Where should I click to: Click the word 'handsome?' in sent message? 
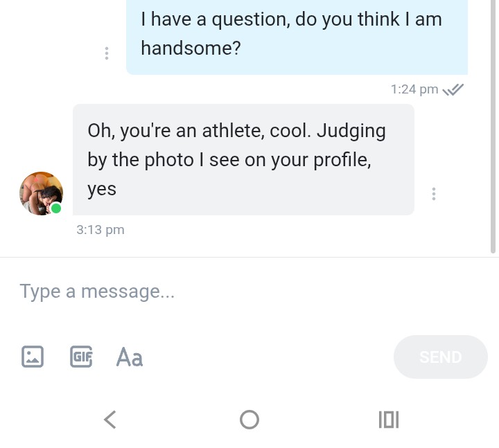(191, 48)
